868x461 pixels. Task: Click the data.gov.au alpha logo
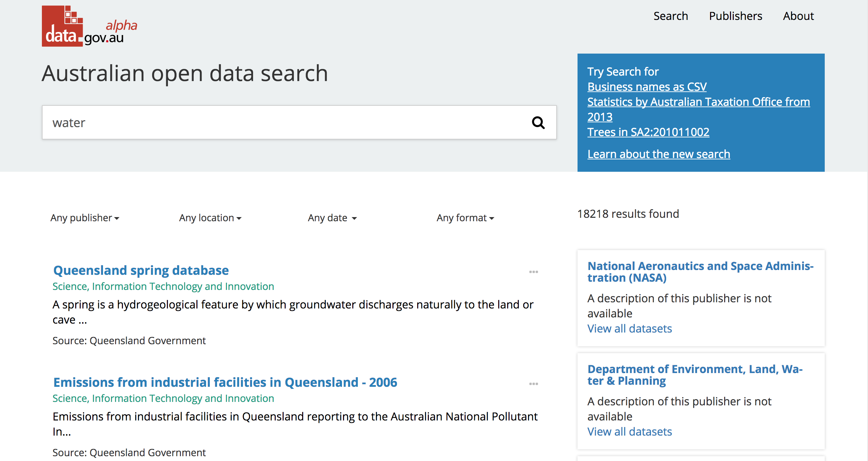tap(89, 26)
